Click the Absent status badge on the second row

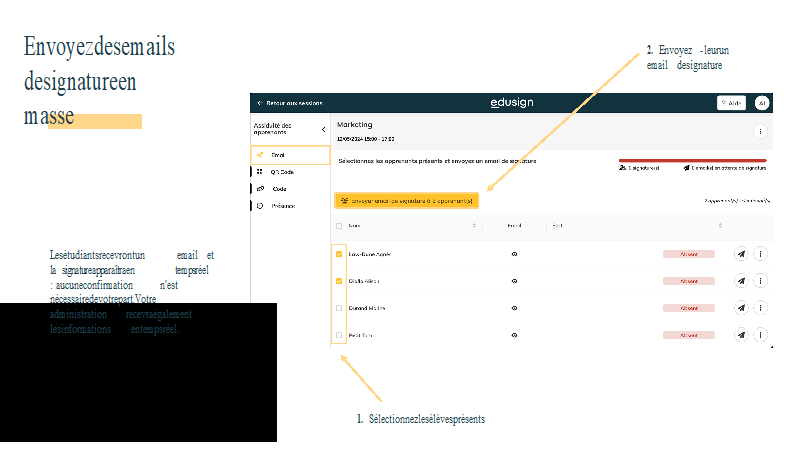click(688, 281)
